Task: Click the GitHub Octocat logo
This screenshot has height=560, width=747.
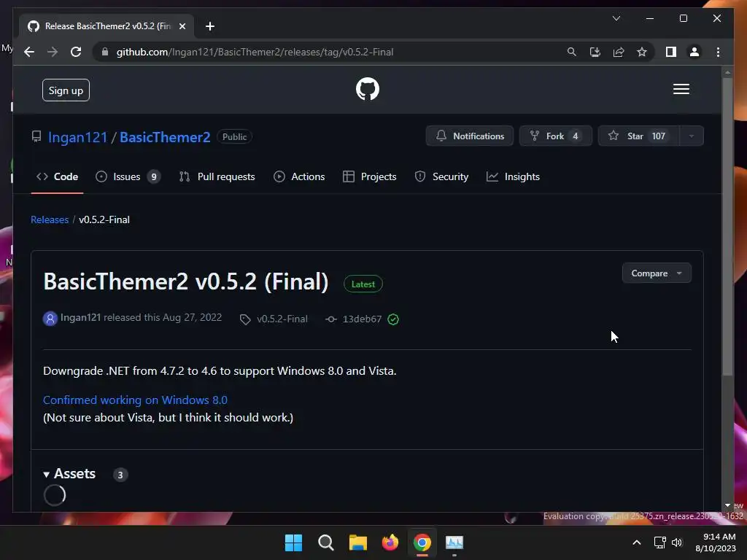Action: tap(368, 89)
